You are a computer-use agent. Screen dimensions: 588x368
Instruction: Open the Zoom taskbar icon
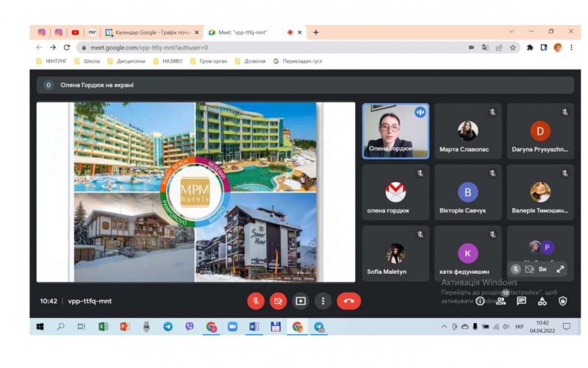[x=232, y=327]
